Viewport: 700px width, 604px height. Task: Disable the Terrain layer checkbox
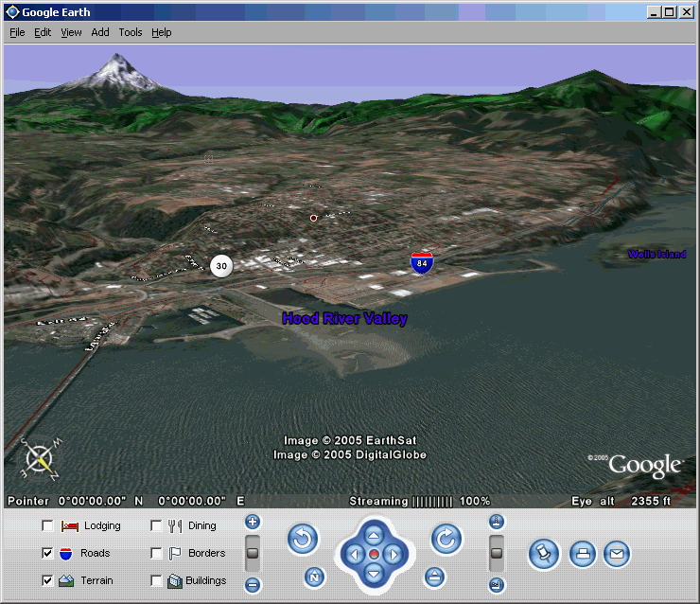[x=47, y=580]
